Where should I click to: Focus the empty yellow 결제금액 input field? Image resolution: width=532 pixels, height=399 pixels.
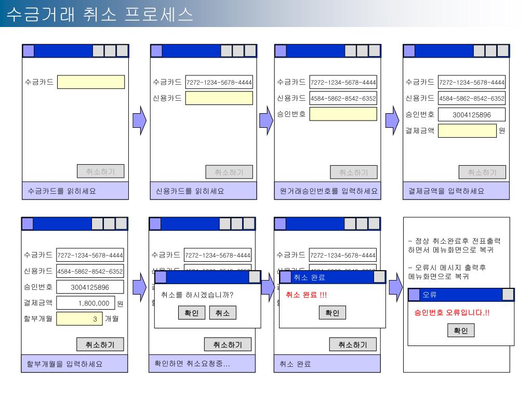[467, 130]
